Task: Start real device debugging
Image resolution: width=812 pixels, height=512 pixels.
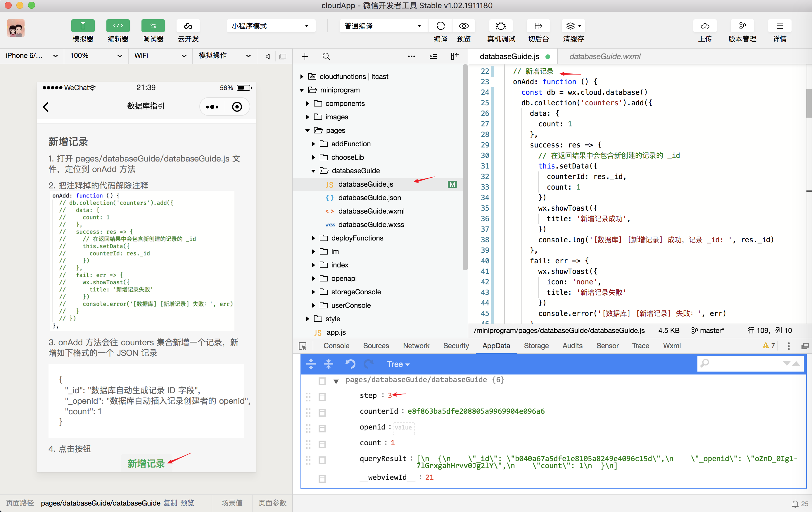Action: tap(501, 26)
